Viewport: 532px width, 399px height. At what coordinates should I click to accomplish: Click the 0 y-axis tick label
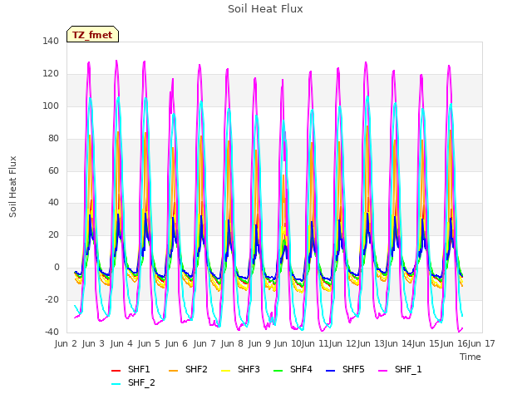[x=57, y=268]
